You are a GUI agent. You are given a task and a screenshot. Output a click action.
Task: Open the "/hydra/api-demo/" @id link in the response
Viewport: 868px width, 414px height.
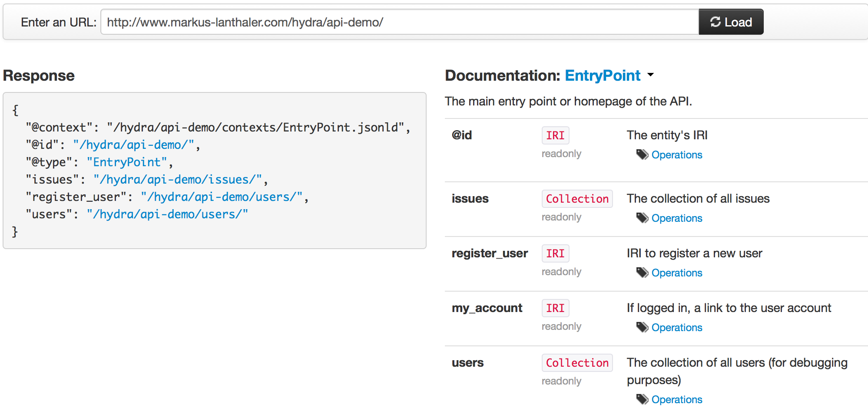click(x=133, y=145)
